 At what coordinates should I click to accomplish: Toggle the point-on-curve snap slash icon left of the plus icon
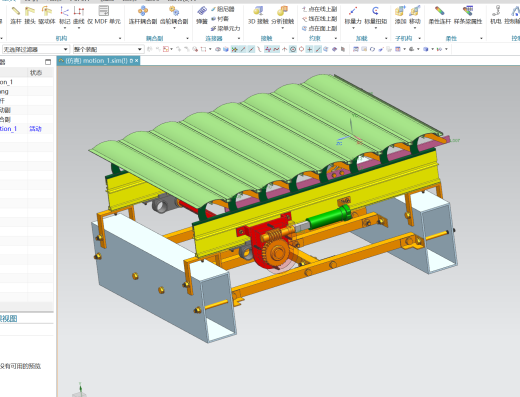pos(318,49)
